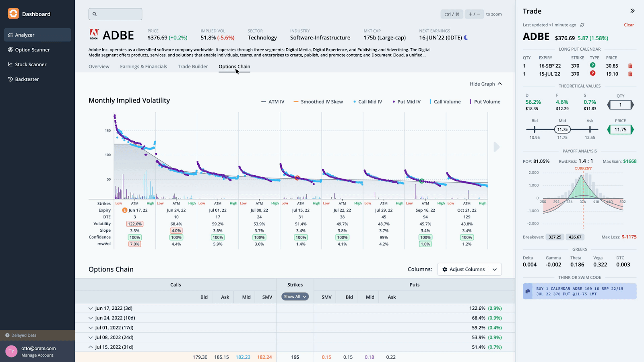The image size is (644, 362).
Task: Delete the 15-JUL`22 leg with trash icon
Action: click(630, 74)
